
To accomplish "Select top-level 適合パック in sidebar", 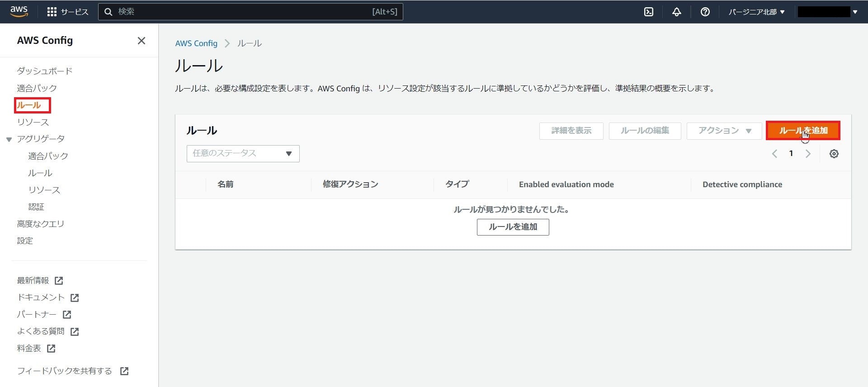I will point(37,88).
